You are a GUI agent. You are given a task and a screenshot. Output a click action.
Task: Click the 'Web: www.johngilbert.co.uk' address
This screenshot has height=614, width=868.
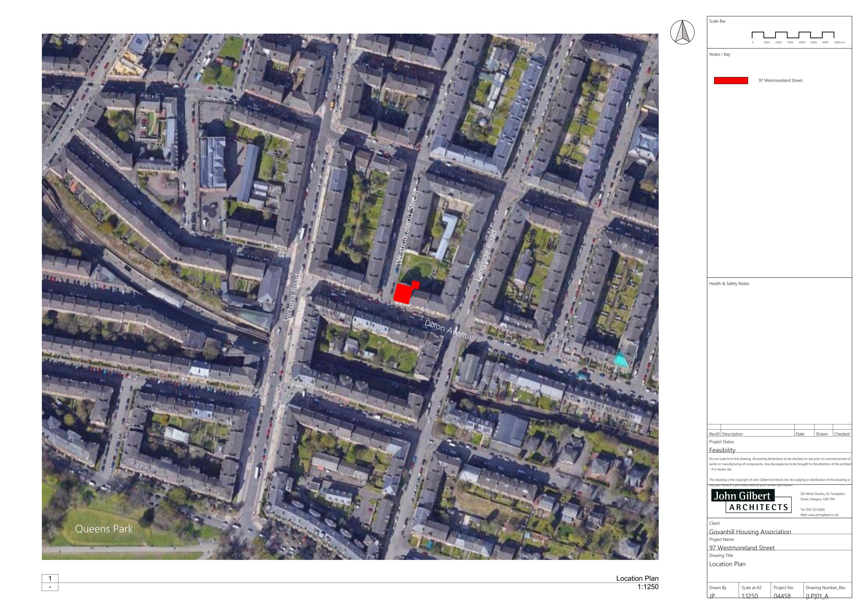[x=819, y=515]
